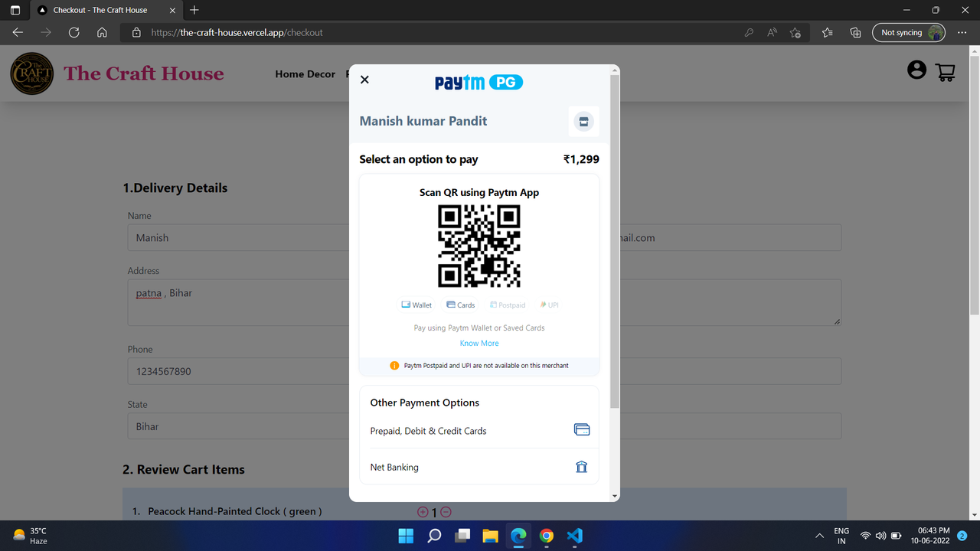The height and width of the screenshot is (551, 980).
Task: Open the weather widget showing 35°C Haze
Action: coord(31,536)
